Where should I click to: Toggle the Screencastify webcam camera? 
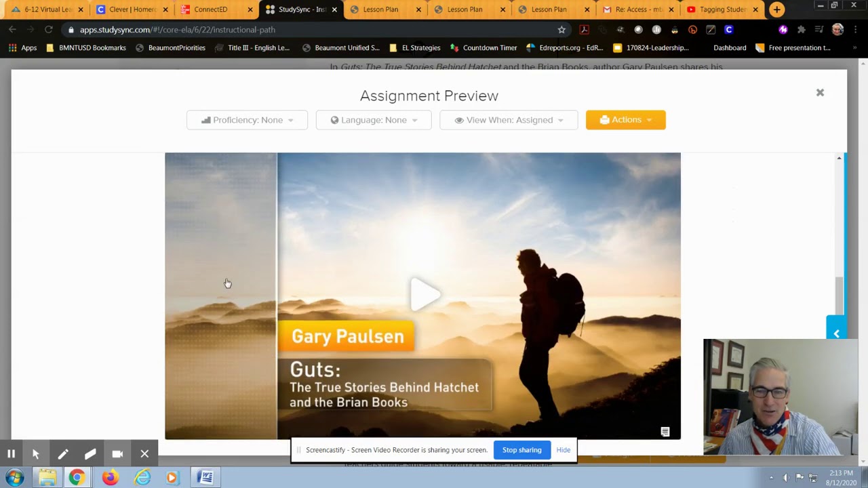click(117, 454)
